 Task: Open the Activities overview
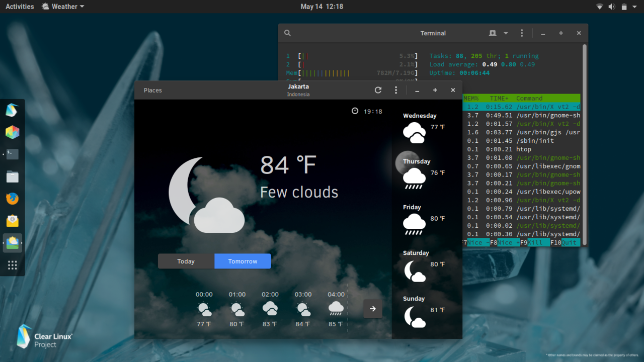(x=20, y=7)
